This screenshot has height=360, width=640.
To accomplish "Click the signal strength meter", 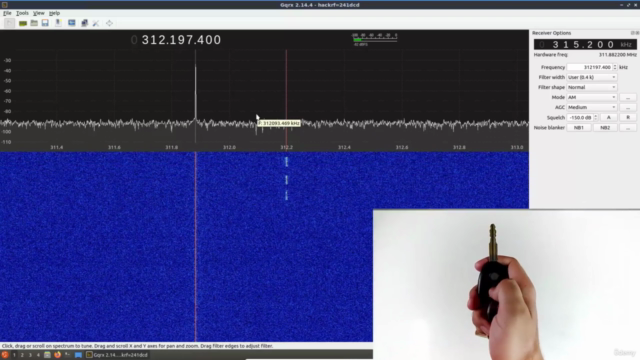I will [374, 39].
